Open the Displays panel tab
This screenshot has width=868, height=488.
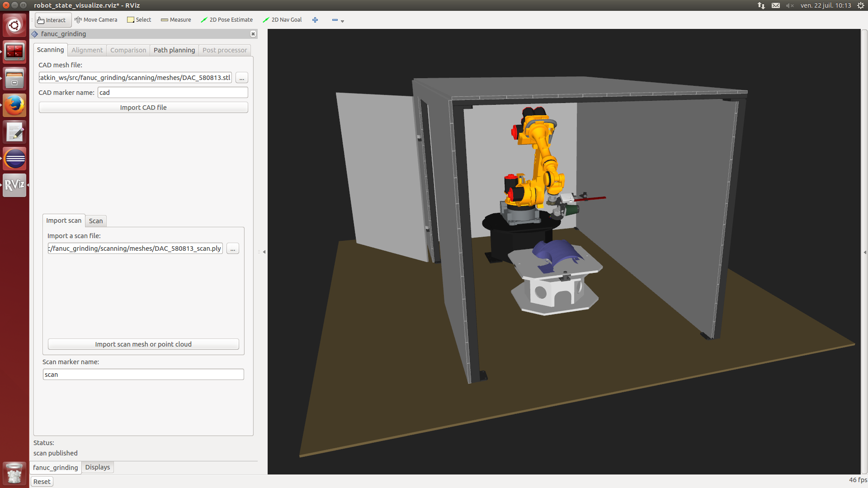tap(98, 467)
